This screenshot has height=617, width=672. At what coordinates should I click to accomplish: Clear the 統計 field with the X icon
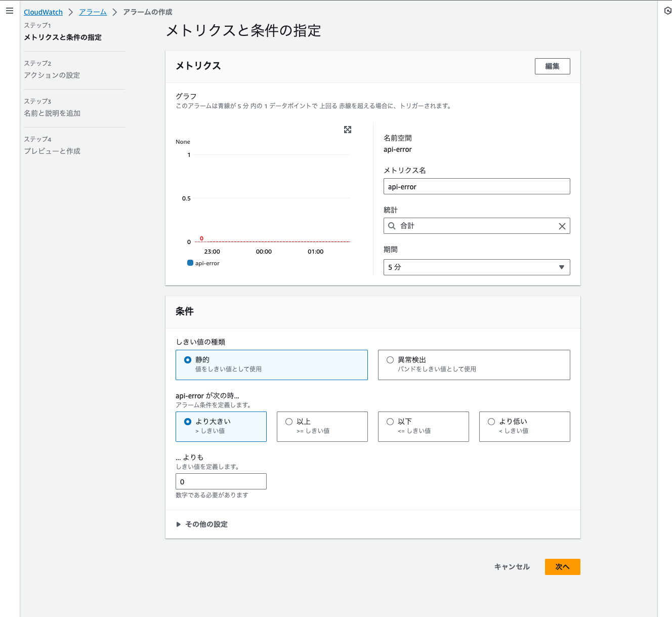pyautogui.click(x=562, y=226)
